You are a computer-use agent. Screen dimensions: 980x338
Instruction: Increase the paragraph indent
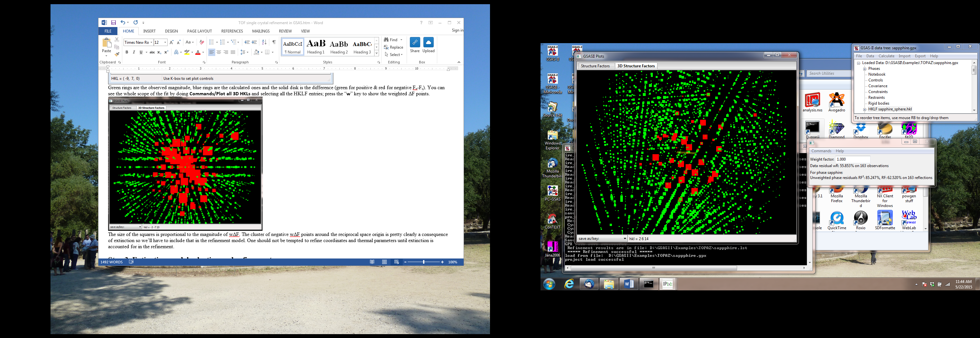point(254,42)
